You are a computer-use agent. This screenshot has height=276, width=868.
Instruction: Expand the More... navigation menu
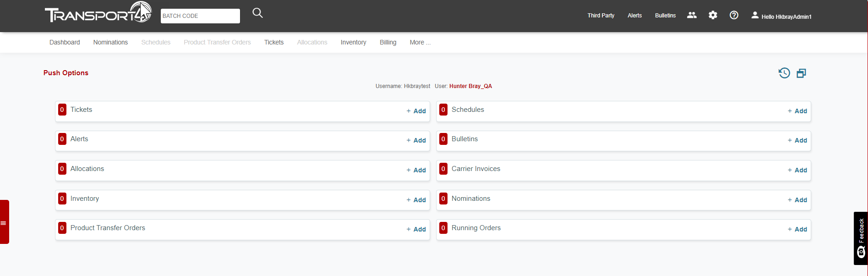[x=420, y=42]
